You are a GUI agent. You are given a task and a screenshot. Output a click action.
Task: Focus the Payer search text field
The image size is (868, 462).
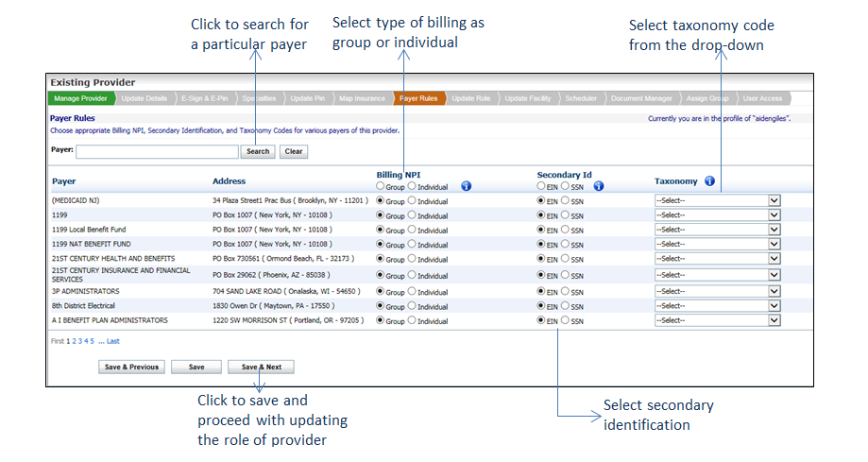(x=157, y=151)
